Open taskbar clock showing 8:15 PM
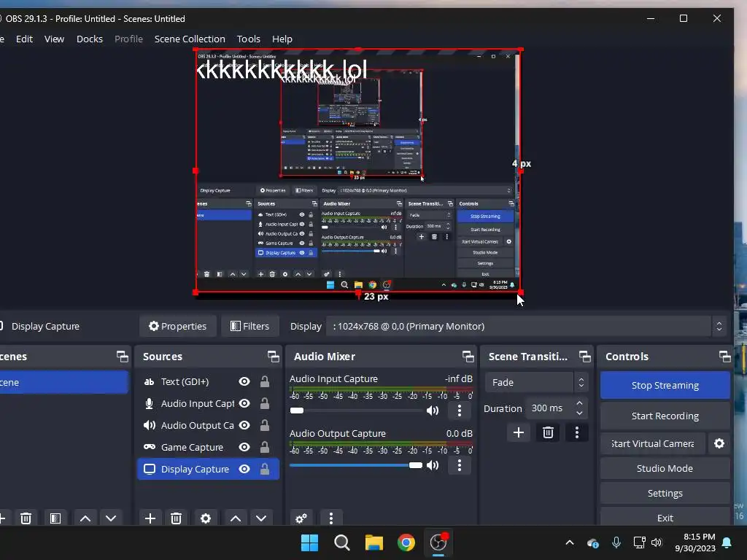The width and height of the screenshot is (747, 560). point(695,542)
